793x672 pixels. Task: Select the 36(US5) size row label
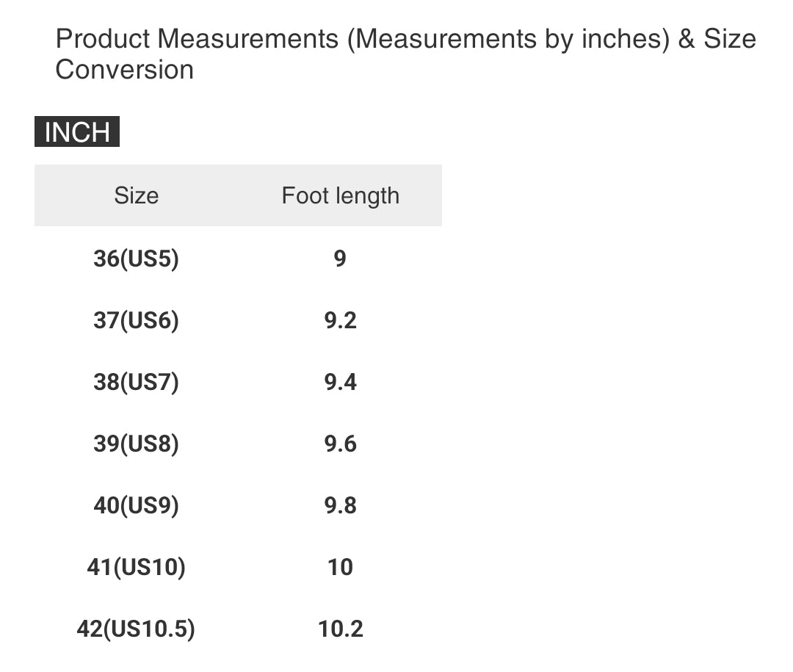(x=136, y=259)
